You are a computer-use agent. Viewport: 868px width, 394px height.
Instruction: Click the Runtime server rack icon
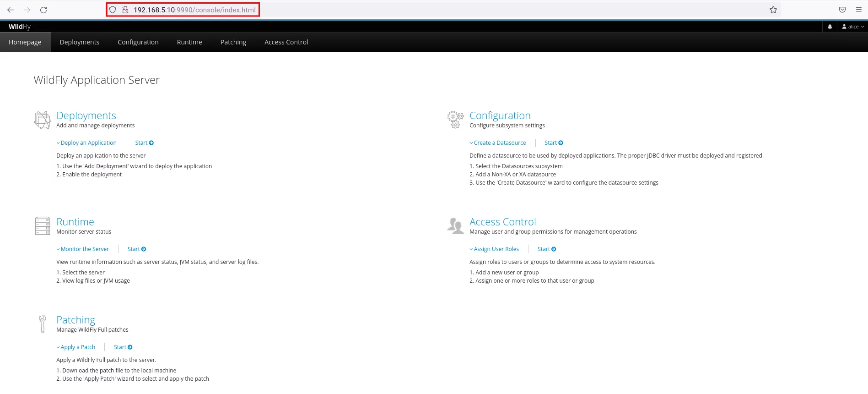[43, 226]
